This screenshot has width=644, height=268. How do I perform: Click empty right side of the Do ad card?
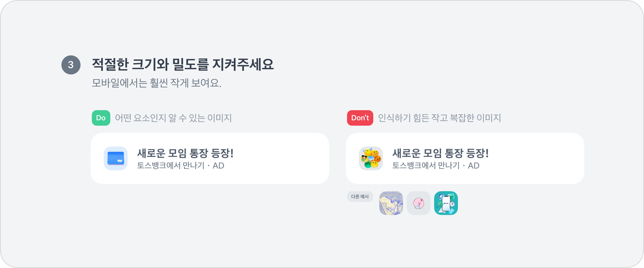coord(283,158)
